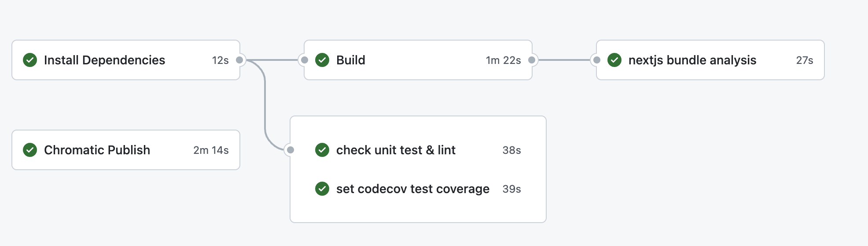Select the input connector of the test group

[x=290, y=150]
